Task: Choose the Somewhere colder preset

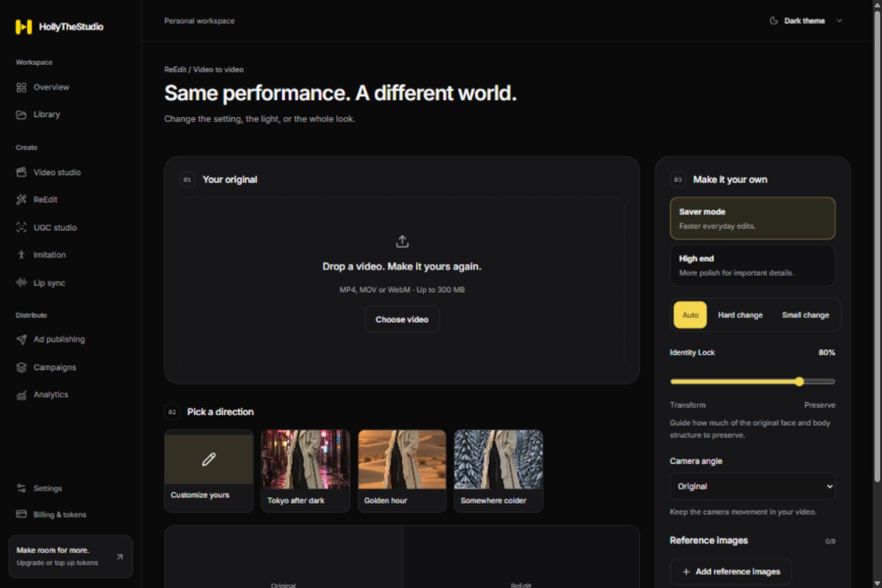Action: click(498, 471)
